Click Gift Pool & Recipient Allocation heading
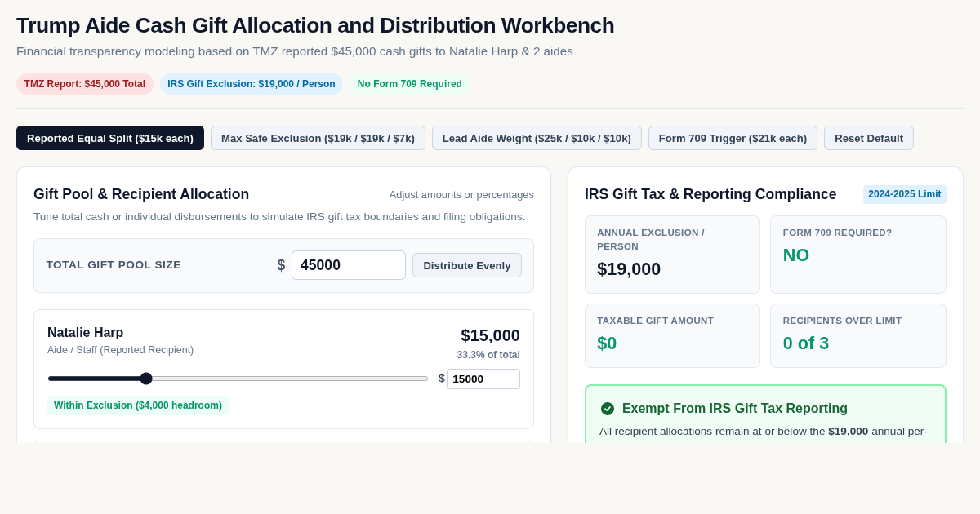The width and height of the screenshot is (980, 514). [x=141, y=194]
